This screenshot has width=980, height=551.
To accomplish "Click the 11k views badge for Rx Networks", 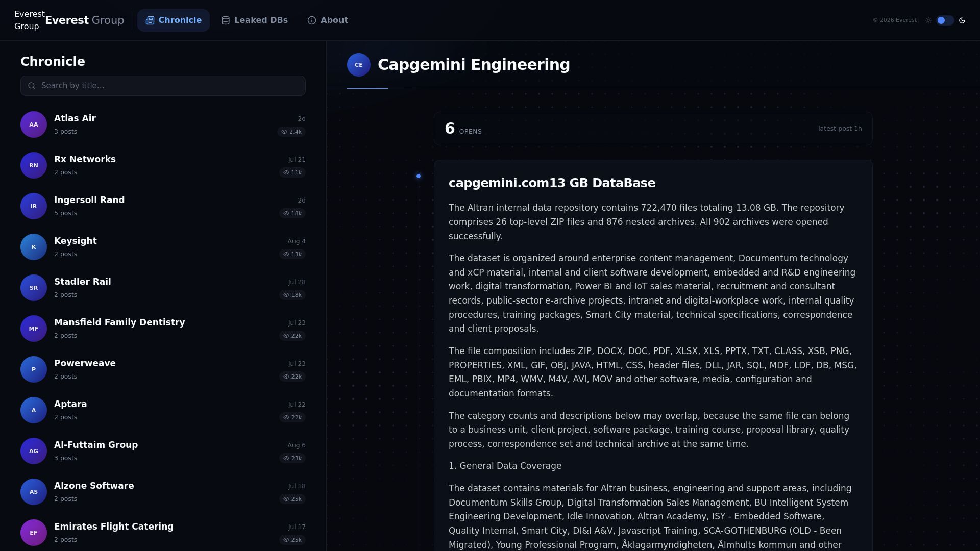I will coord(292,172).
